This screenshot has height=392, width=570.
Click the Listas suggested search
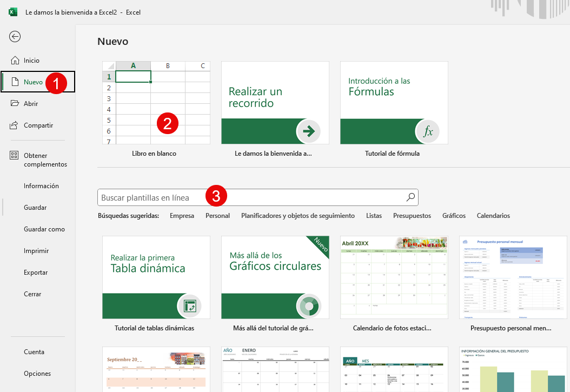tap(374, 215)
